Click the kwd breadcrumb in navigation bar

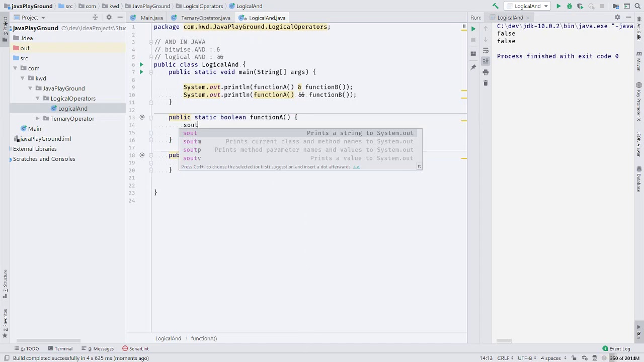[x=111, y=6]
